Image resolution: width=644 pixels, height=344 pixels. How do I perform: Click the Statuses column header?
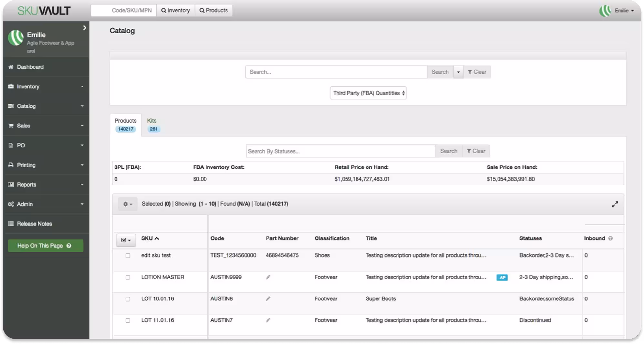(530, 238)
